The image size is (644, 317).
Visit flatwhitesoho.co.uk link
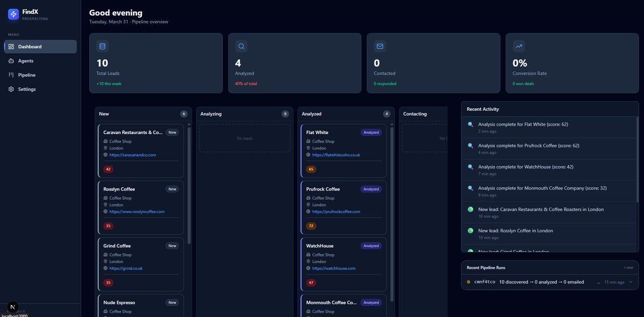click(336, 155)
